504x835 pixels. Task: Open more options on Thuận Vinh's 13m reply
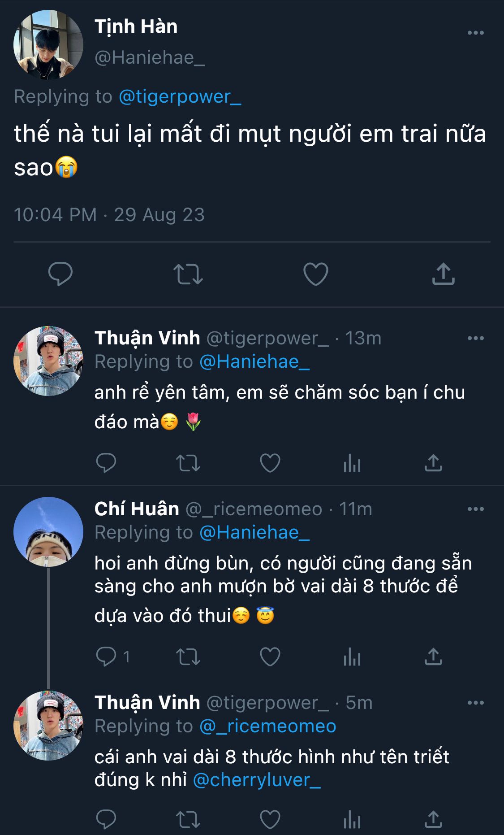coord(475,338)
